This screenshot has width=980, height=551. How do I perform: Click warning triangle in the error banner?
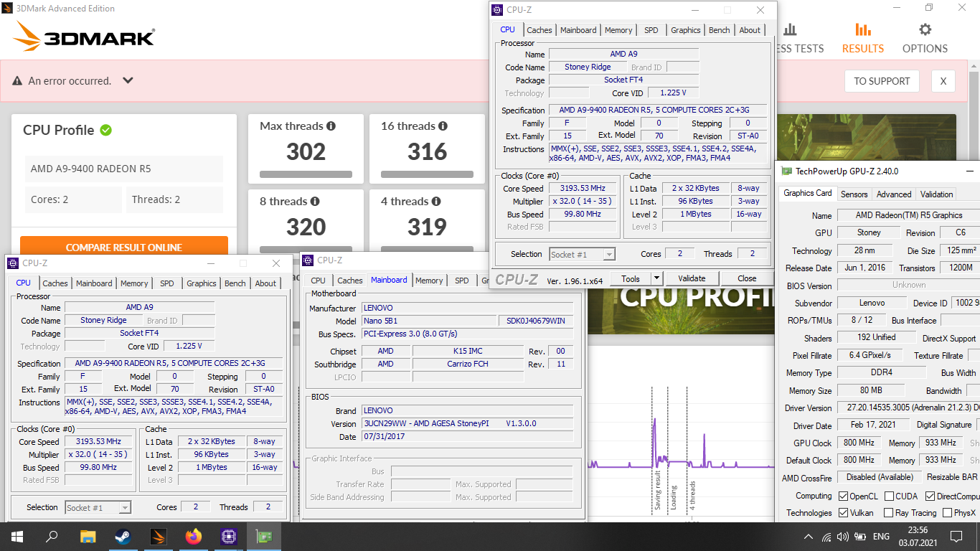coord(17,81)
